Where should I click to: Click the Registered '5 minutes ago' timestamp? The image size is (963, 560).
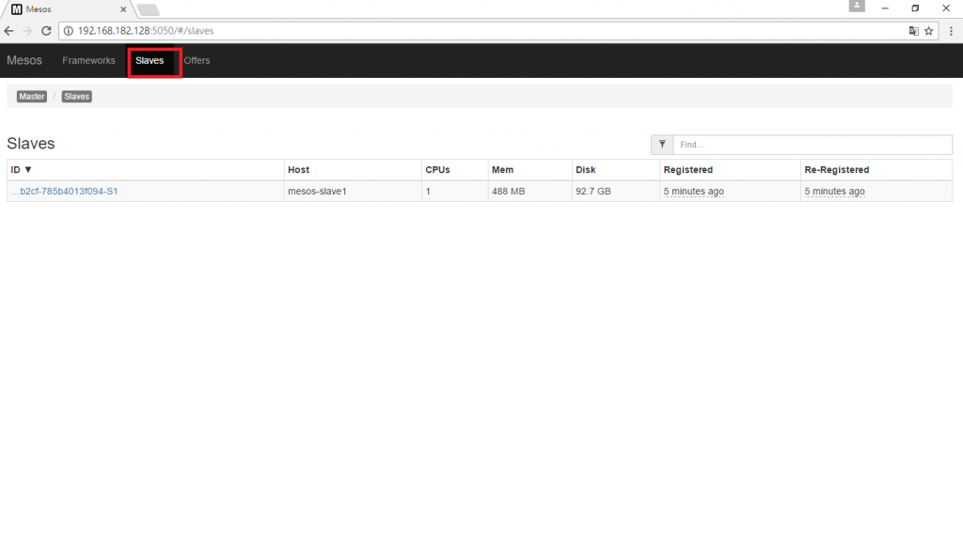pos(693,192)
